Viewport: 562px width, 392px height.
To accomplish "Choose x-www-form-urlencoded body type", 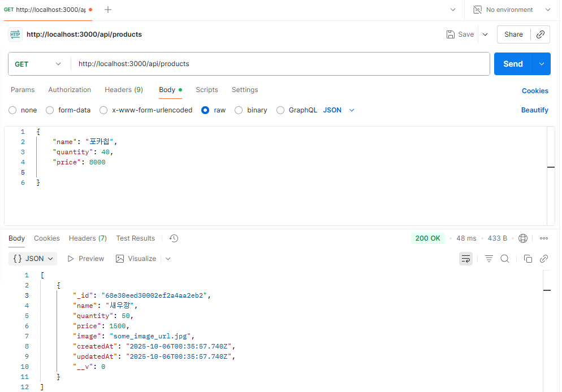I will coord(103,110).
